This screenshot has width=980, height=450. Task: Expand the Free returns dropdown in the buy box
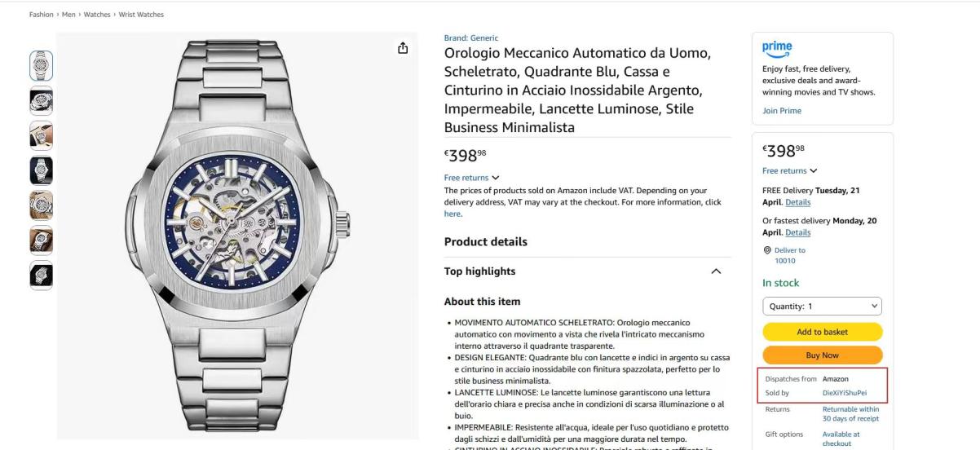point(790,170)
